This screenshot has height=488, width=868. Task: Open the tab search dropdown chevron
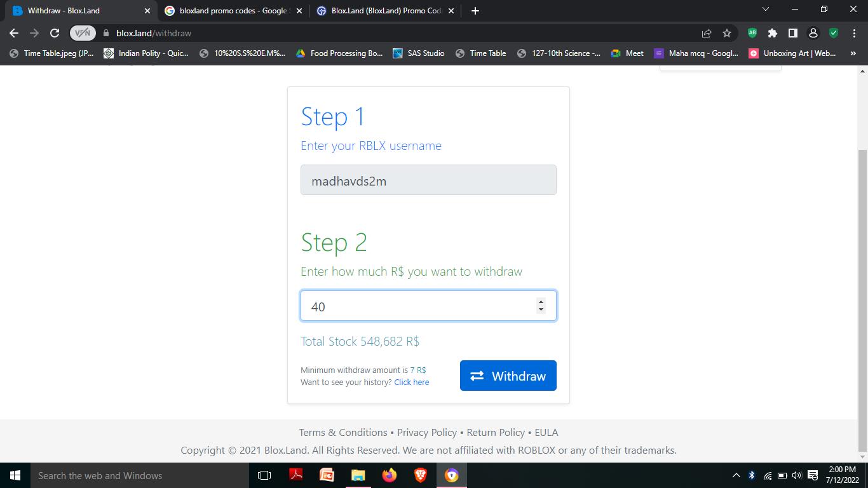tap(765, 10)
